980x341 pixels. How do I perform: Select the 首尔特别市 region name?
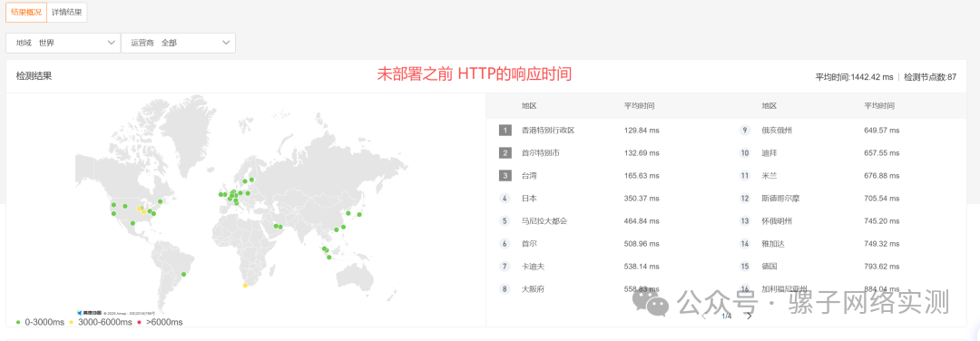[x=541, y=153]
